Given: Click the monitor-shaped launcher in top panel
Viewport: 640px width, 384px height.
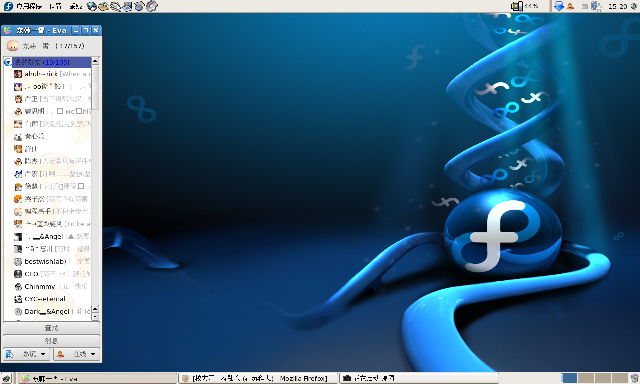Looking at the screenshot, I should (127, 6).
